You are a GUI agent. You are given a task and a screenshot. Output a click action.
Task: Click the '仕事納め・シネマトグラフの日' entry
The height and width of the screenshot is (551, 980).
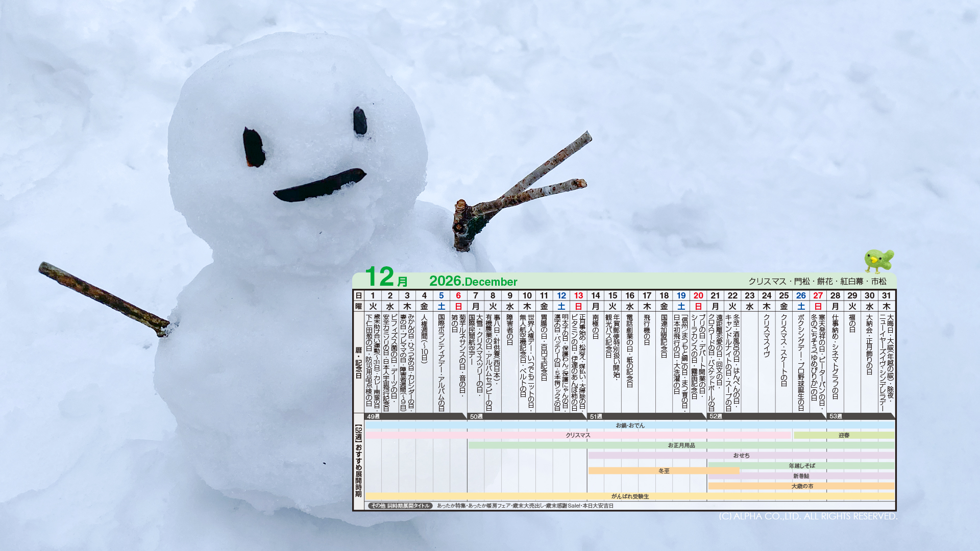tap(835, 357)
